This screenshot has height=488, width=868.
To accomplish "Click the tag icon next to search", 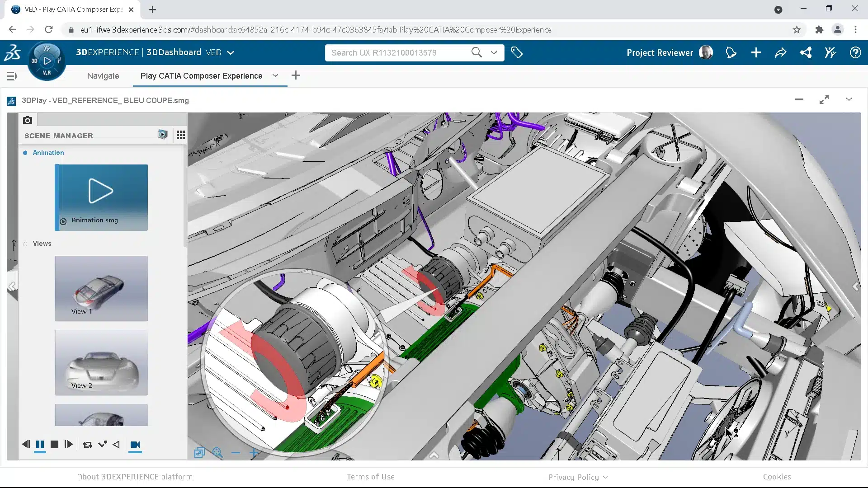I will point(517,52).
